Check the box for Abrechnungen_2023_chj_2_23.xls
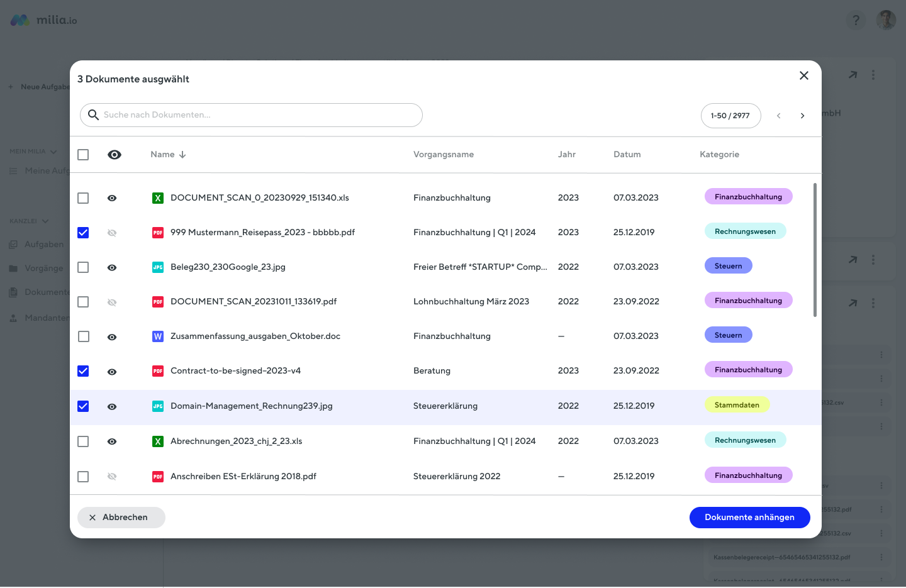 point(83,441)
